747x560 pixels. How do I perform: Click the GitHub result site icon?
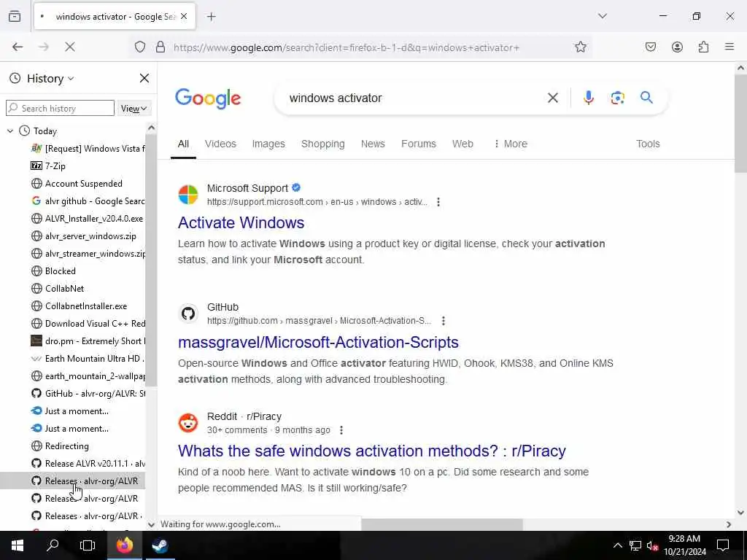tap(188, 314)
